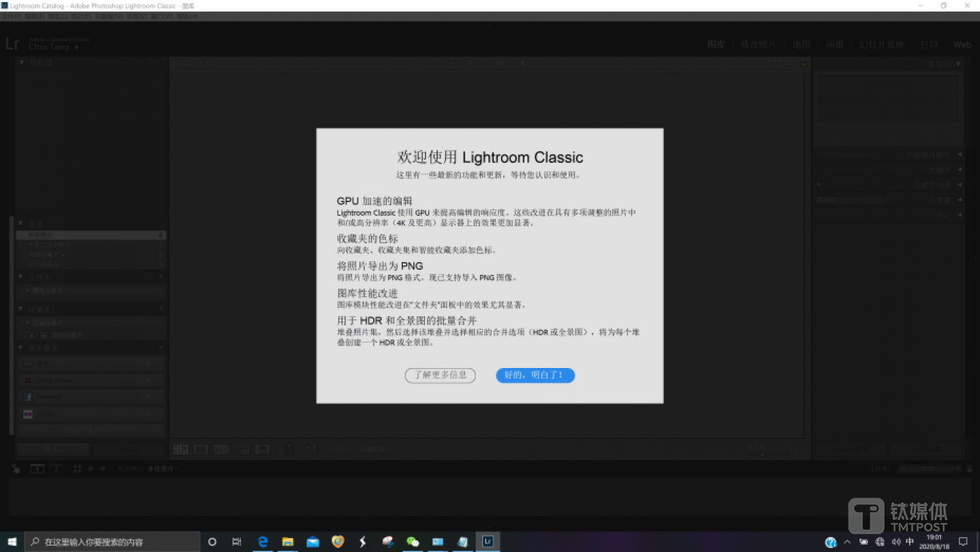Open Microsoft Edge from the taskbar
Image resolution: width=980 pixels, height=552 pixels.
coord(262,542)
